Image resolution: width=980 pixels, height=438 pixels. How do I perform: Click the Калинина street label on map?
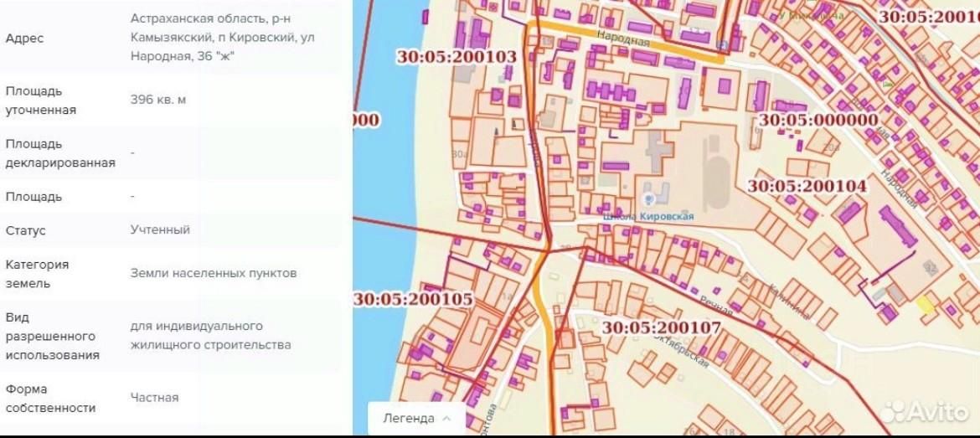coord(788,301)
